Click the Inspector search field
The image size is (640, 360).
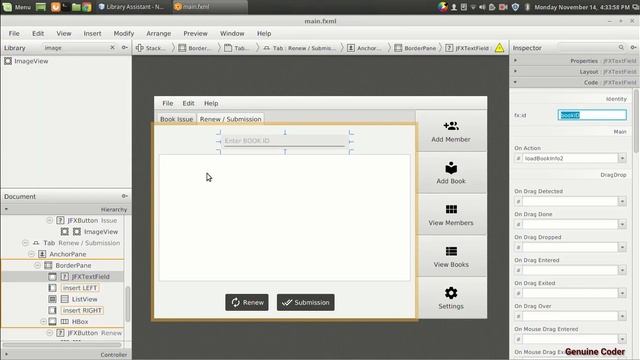point(592,48)
